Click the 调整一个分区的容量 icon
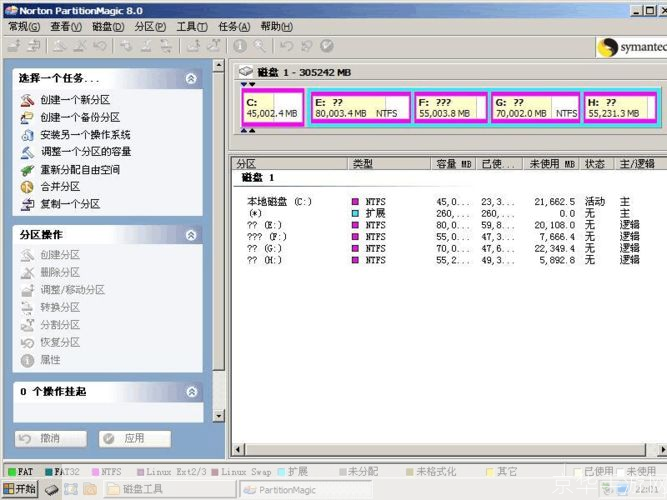Image resolution: width=667 pixels, height=500 pixels. pyautogui.click(x=27, y=152)
